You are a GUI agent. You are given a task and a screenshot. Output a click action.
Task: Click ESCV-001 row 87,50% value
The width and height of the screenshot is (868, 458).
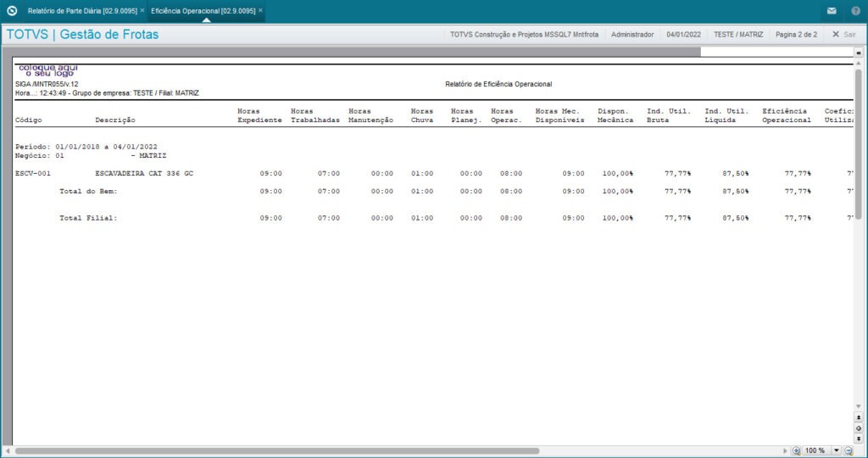[x=736, y=173]
